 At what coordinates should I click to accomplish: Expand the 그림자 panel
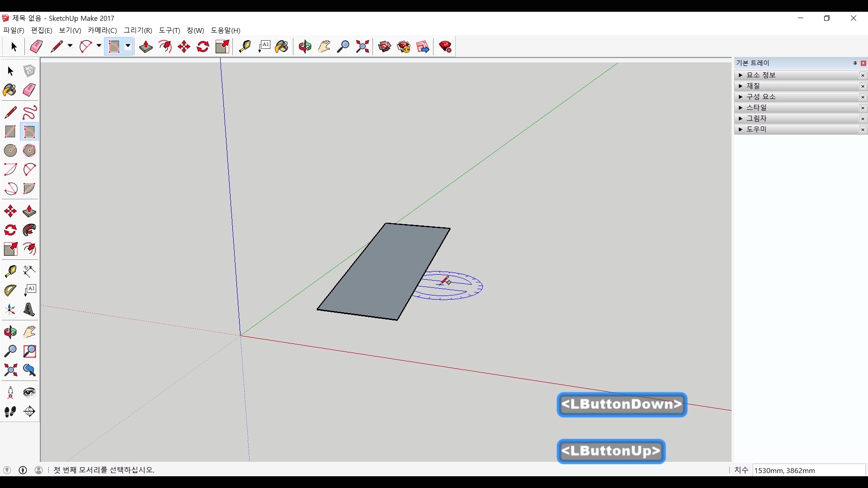coord(741,118)
